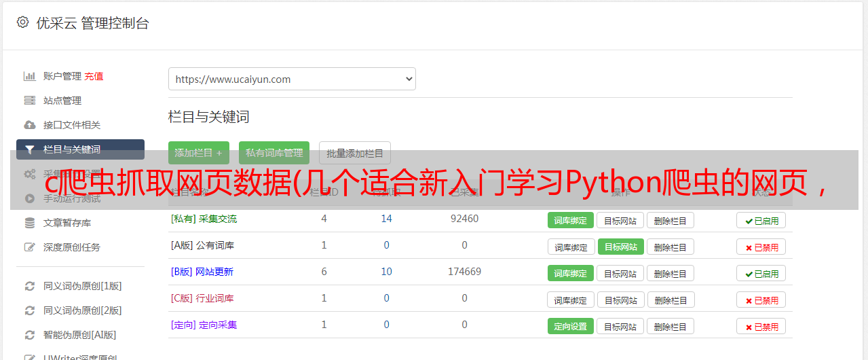The height and width of the screenshot is (360, 868).
Task: Open 账户管理 in the sidebar
Action: click(62, 76)
